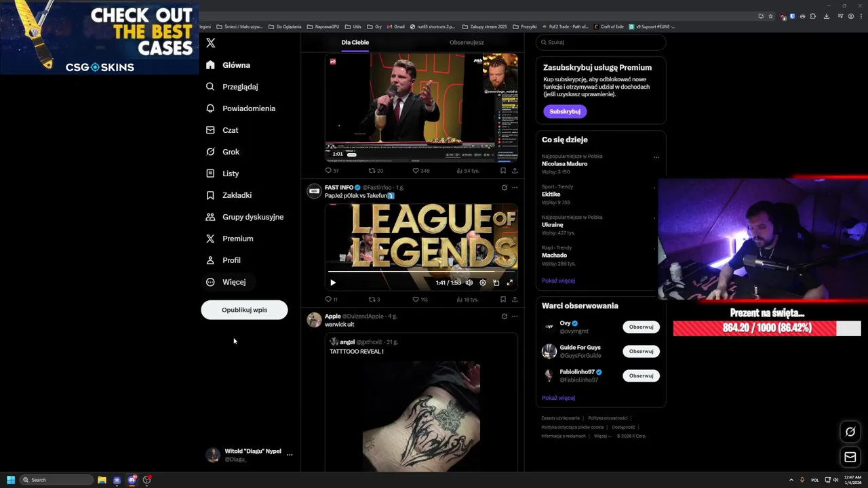Open Craft of Exile bookmark
The image size is (868, 488).
pyautogui.click(x=609, y=26)
